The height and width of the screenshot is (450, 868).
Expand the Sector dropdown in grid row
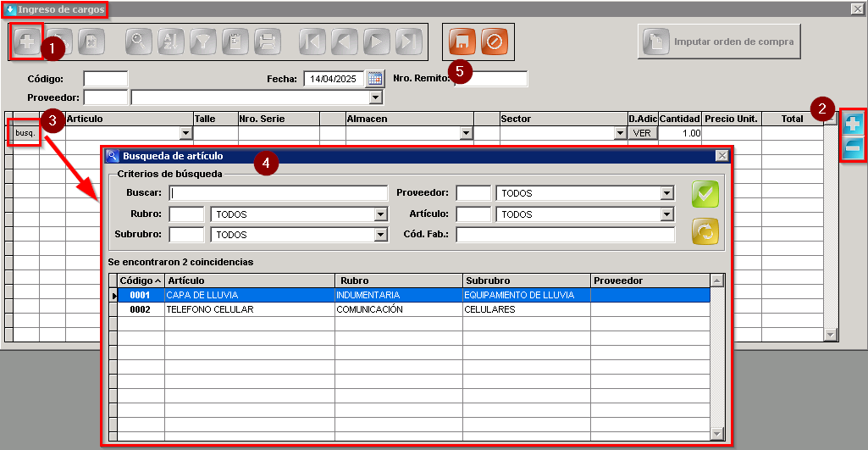pos(621,133)
